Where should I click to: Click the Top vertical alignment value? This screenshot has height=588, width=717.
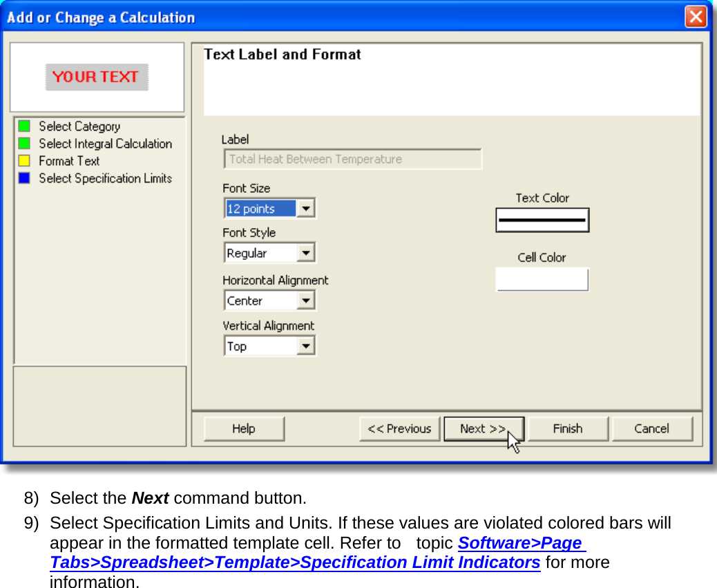(260, 346)
